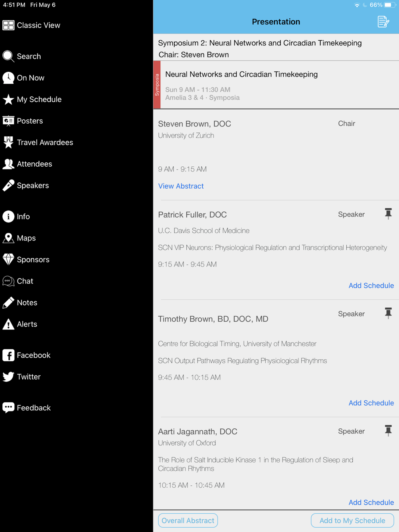Add Patrick Fuller's talk via Add Schedule
This screenshot has width=399, height=532.
click(x=371, y=286)
